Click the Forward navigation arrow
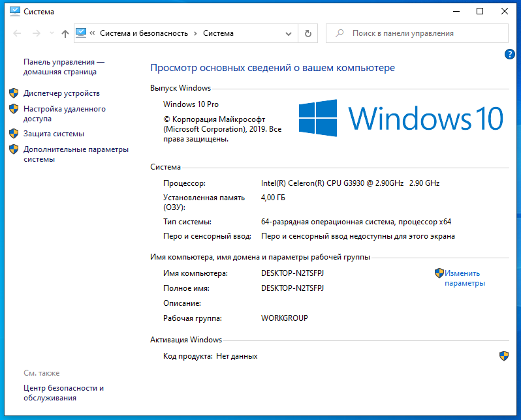The height and width of the screenshot is (420, 521). pos(36,33)
